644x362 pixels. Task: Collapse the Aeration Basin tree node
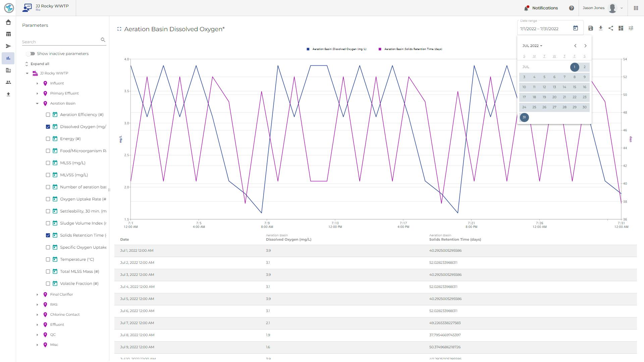[37, 103]
